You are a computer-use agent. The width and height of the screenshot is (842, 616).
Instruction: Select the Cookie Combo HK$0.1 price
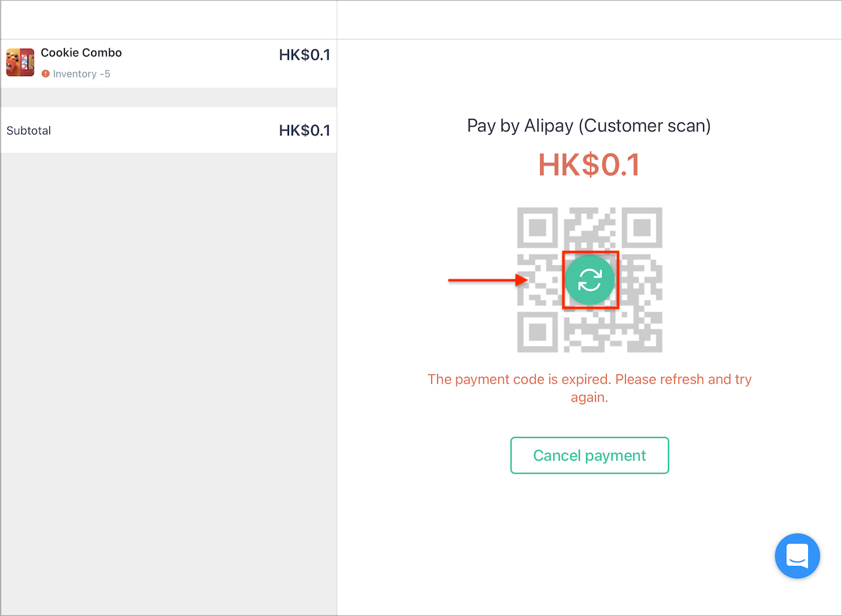(304, 55)
